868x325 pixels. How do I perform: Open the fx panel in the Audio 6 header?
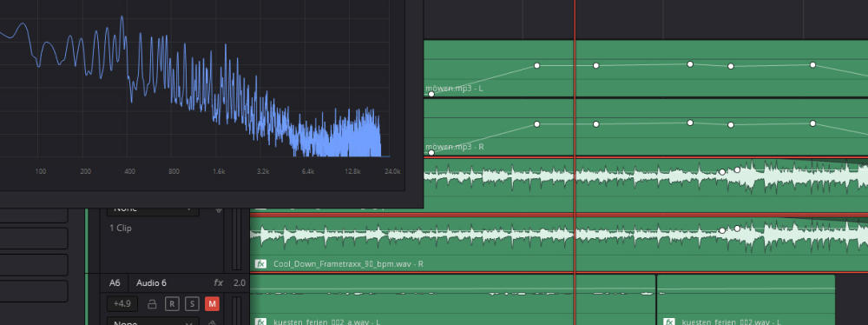[218, 282]
